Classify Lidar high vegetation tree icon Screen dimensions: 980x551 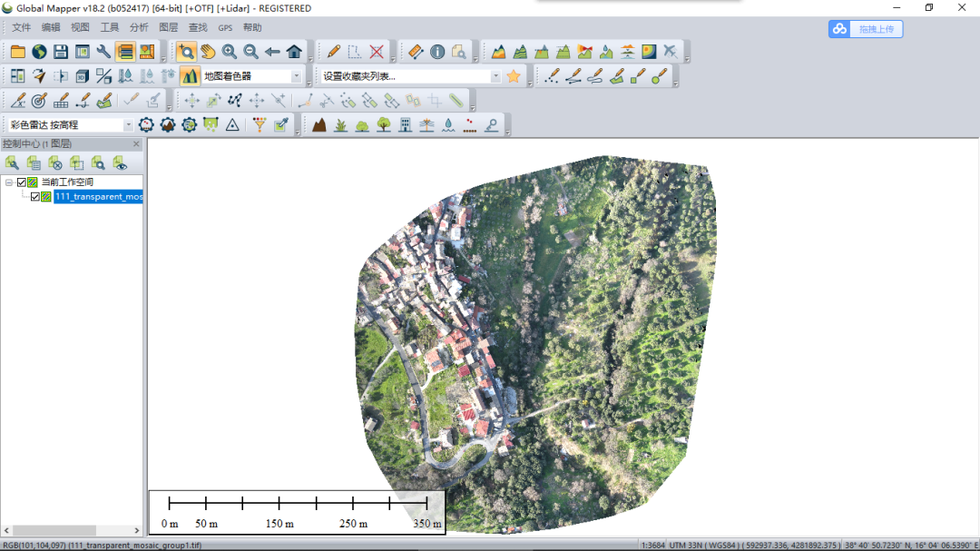(383, 125)
